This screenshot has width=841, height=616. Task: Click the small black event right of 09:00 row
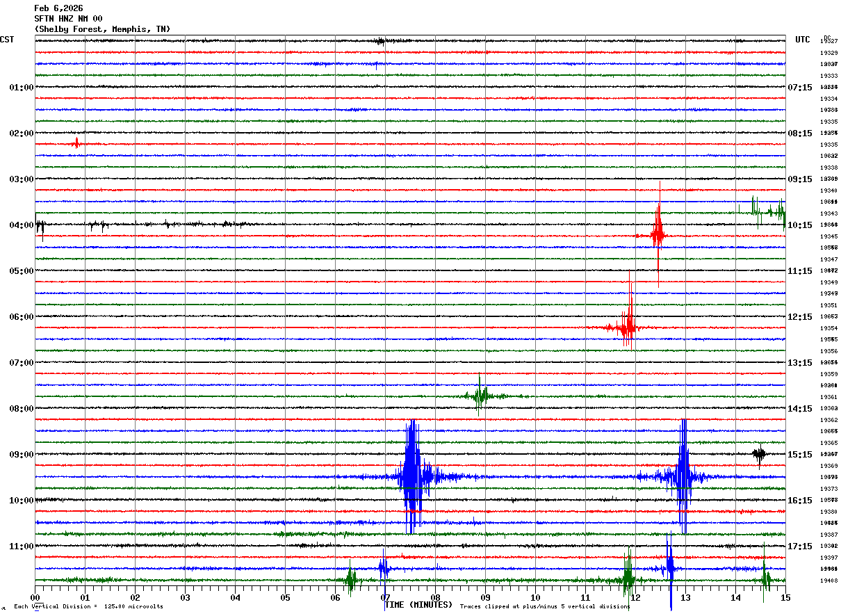pyautogui.click(x=759, y=454)
